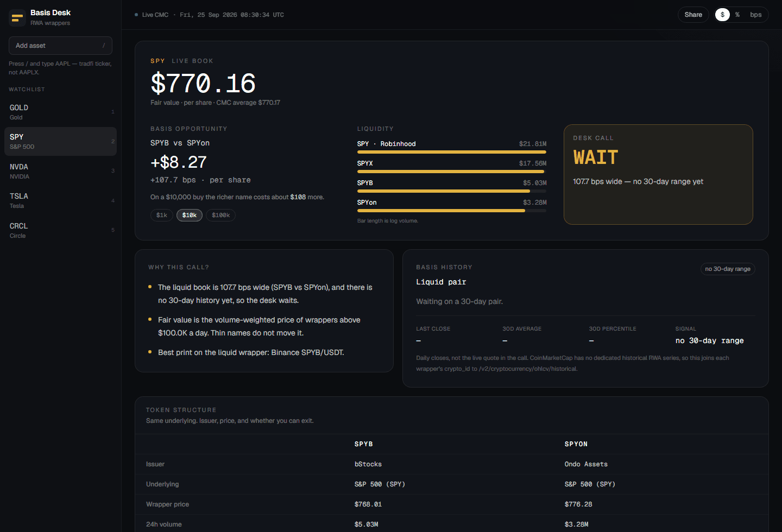
Task: Click the SPYon 24h volume $3.28M cell
Action: (x=577, y=524)
